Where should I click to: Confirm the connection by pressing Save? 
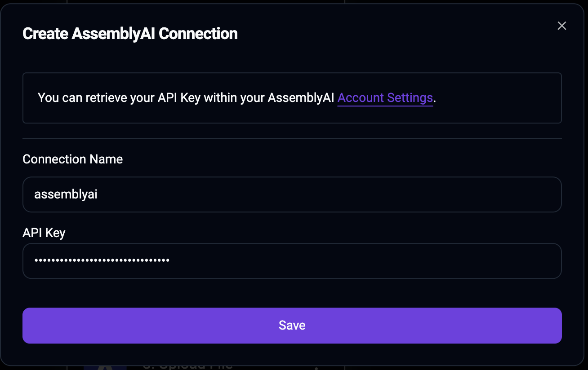pos(292,325)
